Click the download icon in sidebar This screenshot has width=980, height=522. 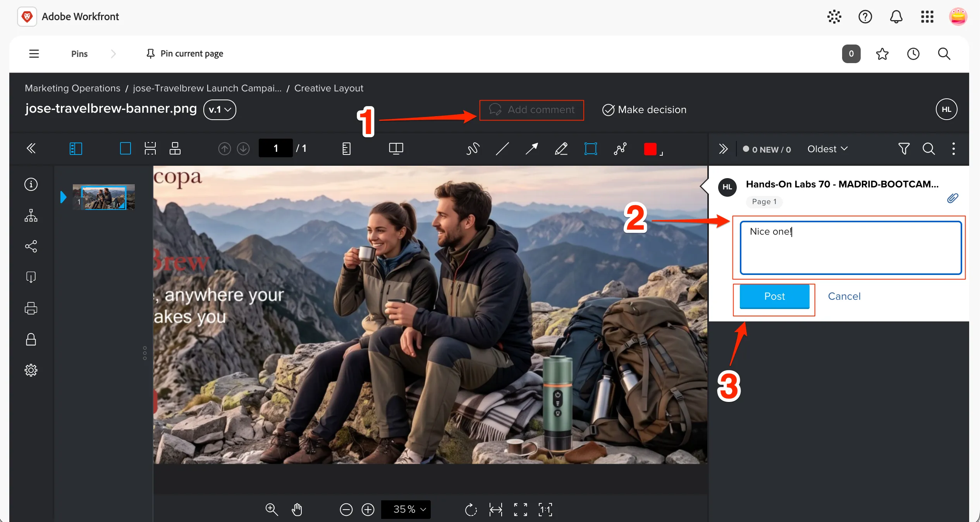[31, 277]
